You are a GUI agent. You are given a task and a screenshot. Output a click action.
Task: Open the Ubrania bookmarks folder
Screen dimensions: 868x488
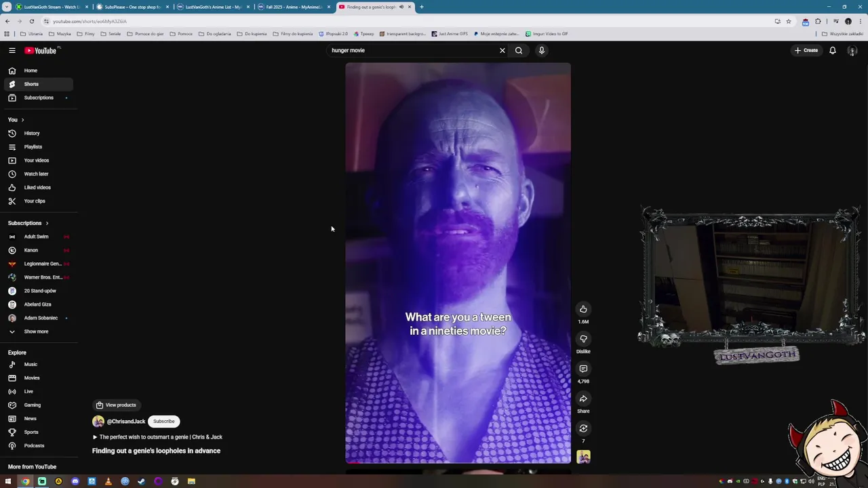31,34
